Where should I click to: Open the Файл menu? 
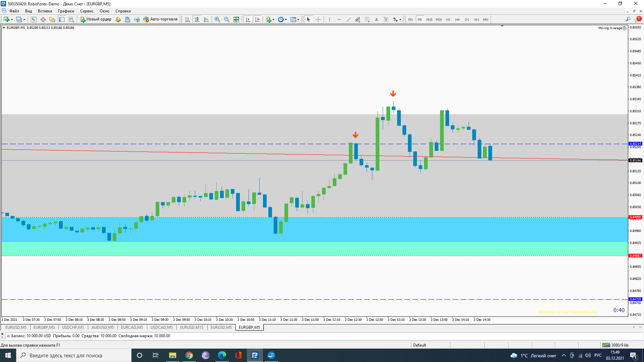[x=14, y=11]
